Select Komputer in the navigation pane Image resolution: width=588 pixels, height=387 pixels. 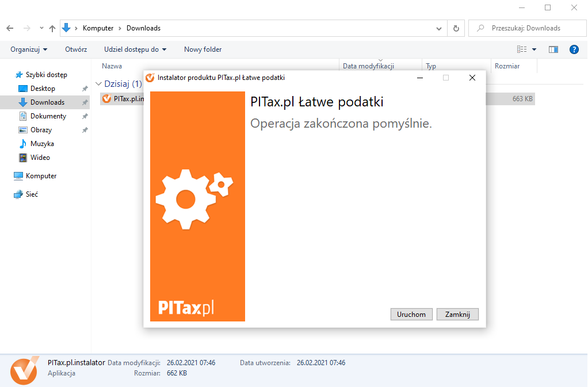click(41, 176)
